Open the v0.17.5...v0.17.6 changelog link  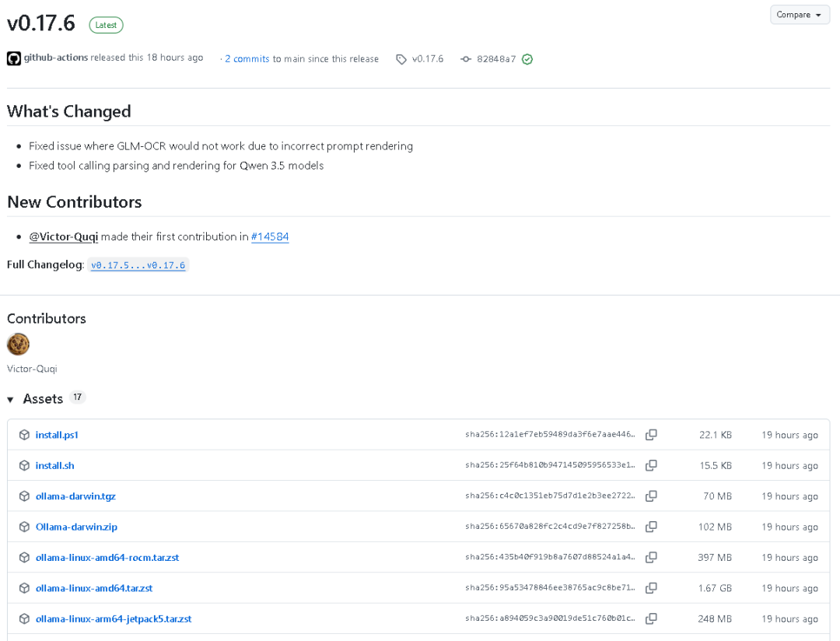[138, 265]
